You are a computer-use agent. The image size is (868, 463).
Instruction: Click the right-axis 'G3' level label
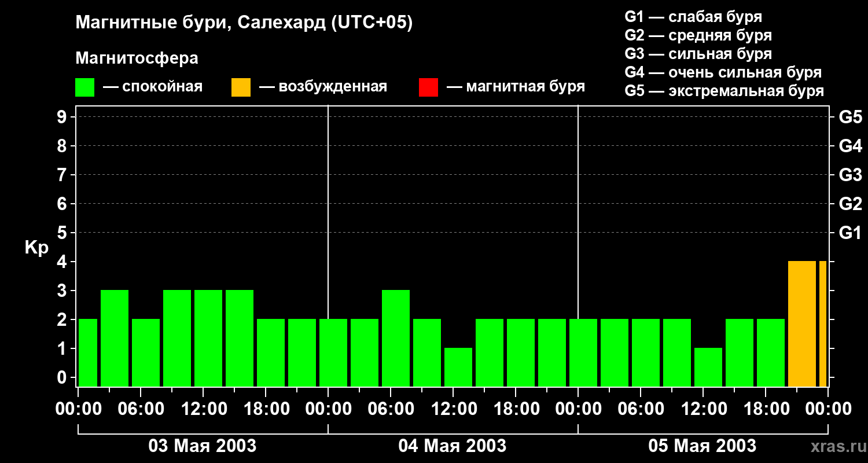[x=850, y=175]
